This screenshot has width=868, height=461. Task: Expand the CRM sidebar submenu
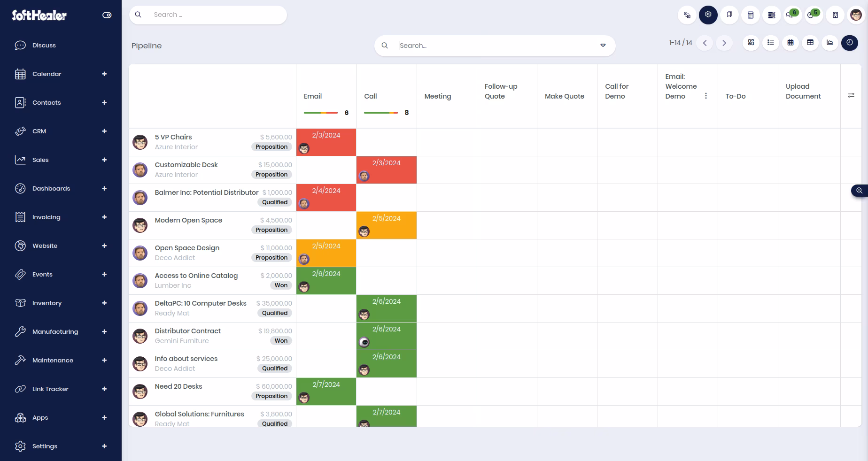[104, 131]
